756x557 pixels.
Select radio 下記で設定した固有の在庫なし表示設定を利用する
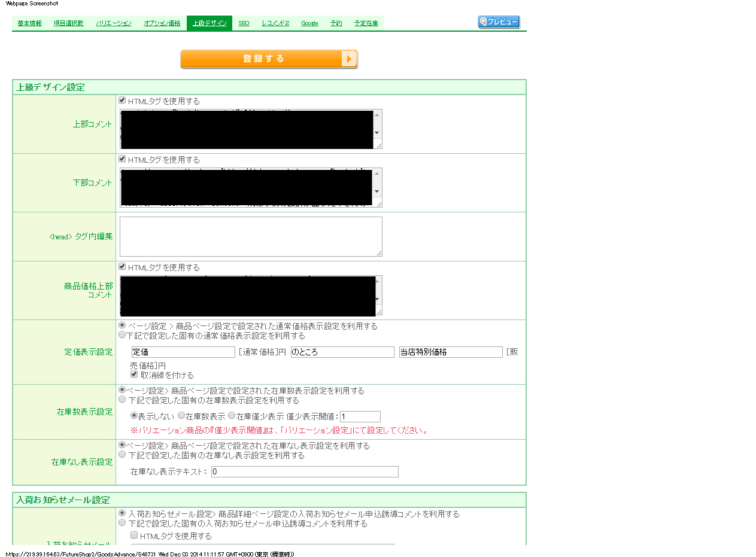pyautogui.click(x=122, y=455)
